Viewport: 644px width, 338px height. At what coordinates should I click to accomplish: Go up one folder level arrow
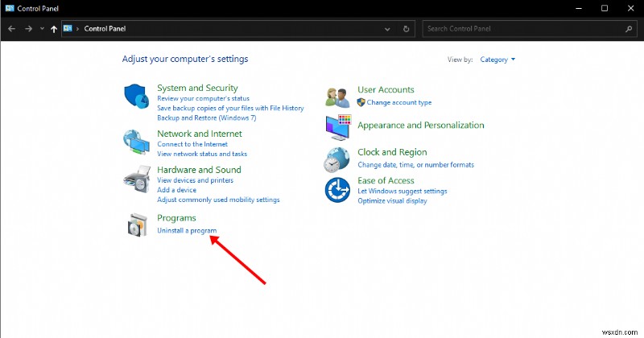coord(53,29)
